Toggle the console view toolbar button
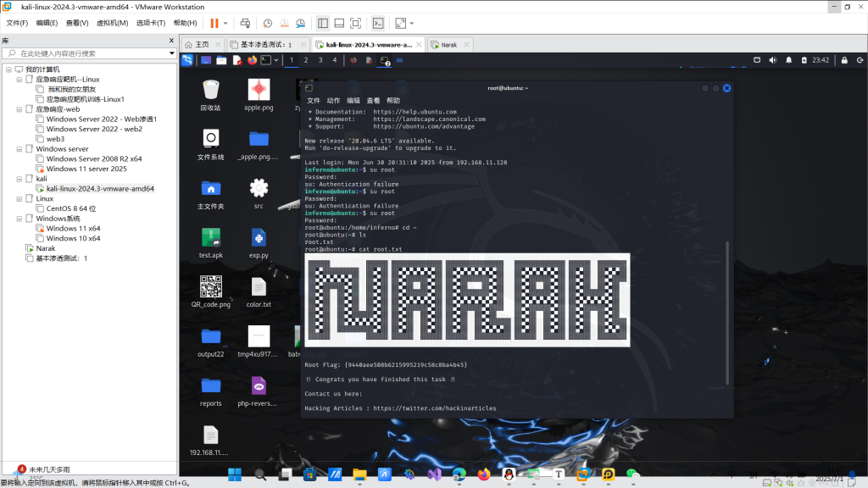The height and width of the screenshot is (488, 868). pos(378,23)
